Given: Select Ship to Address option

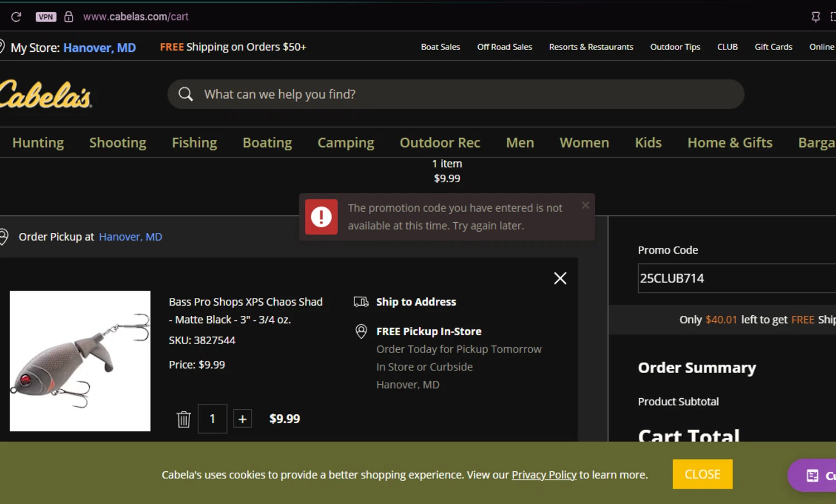Looking at the screenshot, I should [416, 302].
